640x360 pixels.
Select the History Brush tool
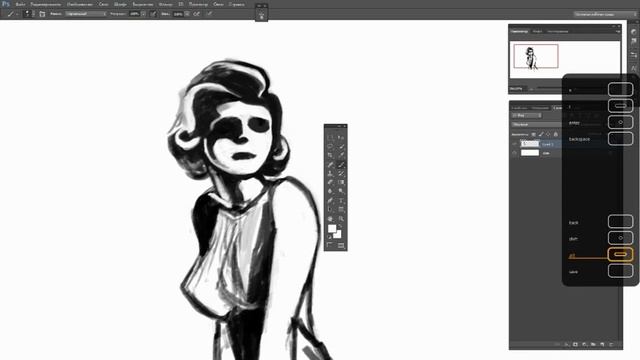click(341, 173)
